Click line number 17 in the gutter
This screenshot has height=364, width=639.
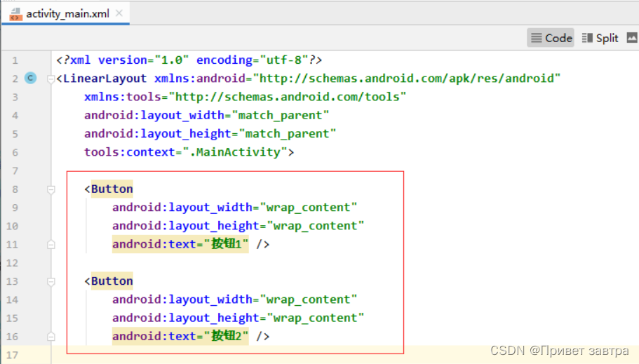tap(12, 355)
